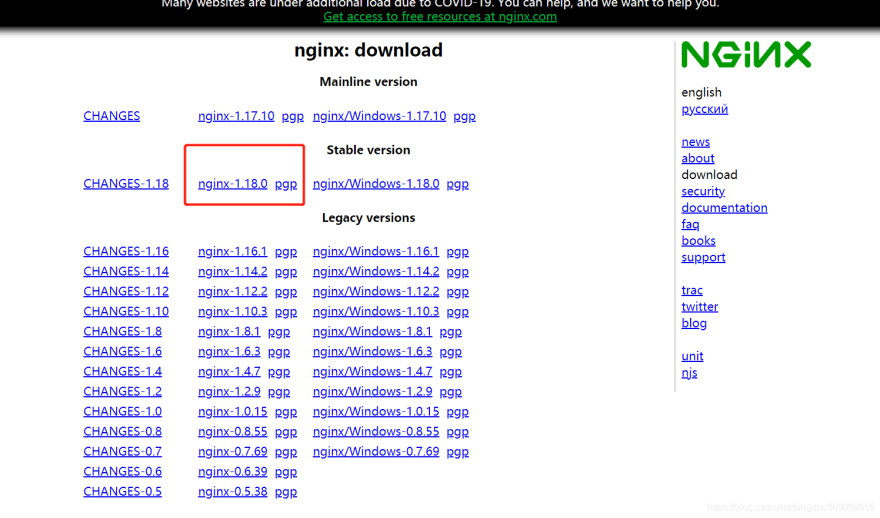This screenshot has height=518, width=880.
Task: Click the NGINX logo
Action: click(746, 54)
